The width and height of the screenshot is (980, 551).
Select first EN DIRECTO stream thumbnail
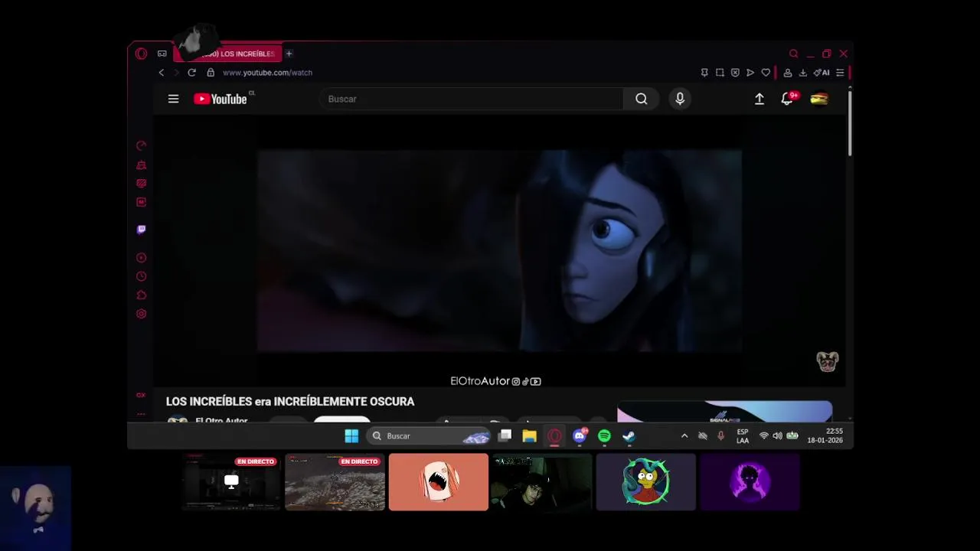pos(231,482)
